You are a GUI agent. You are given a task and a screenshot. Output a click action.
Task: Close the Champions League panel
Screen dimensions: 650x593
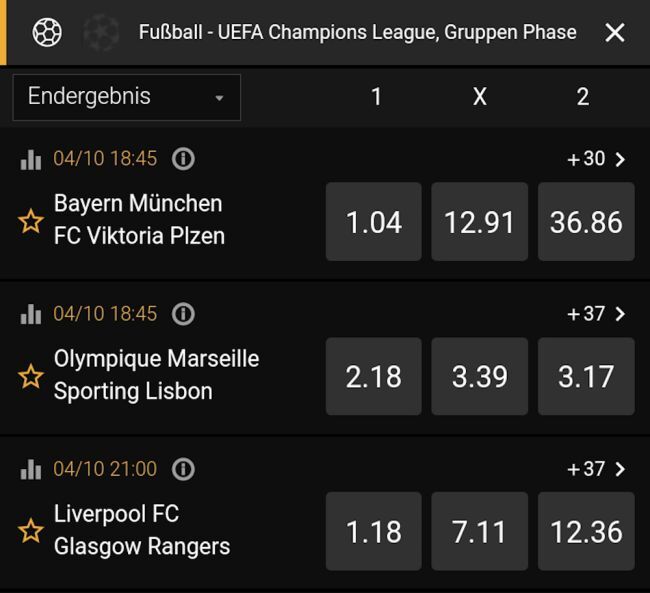(x=615, y=33)
